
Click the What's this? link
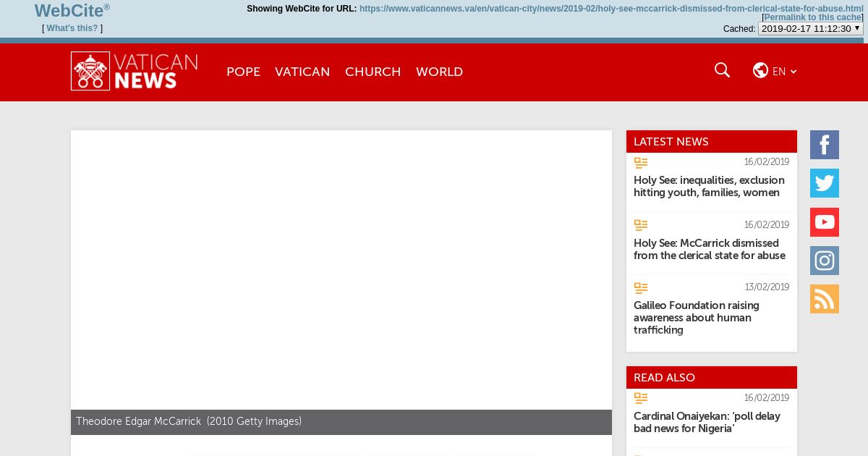pos(72,28)
